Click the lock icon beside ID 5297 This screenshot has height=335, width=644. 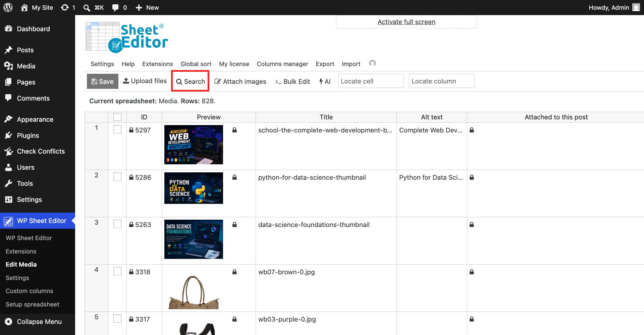coord(131,130)
